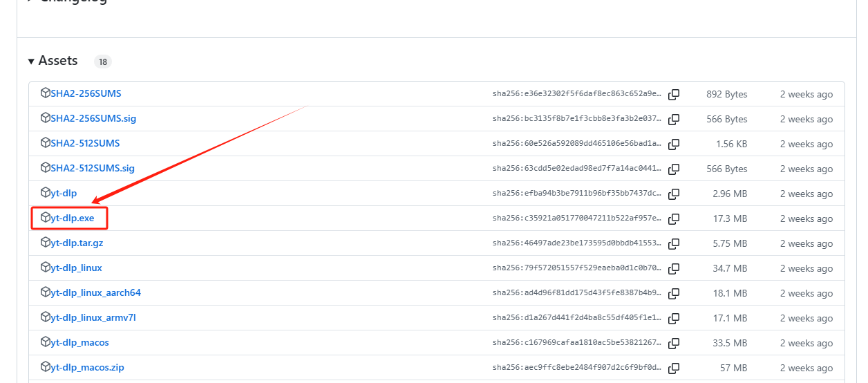The width and height of the screenshot is (868, 383).
Task: Click the 34.7 MB file size
Action: coord(730,268)
